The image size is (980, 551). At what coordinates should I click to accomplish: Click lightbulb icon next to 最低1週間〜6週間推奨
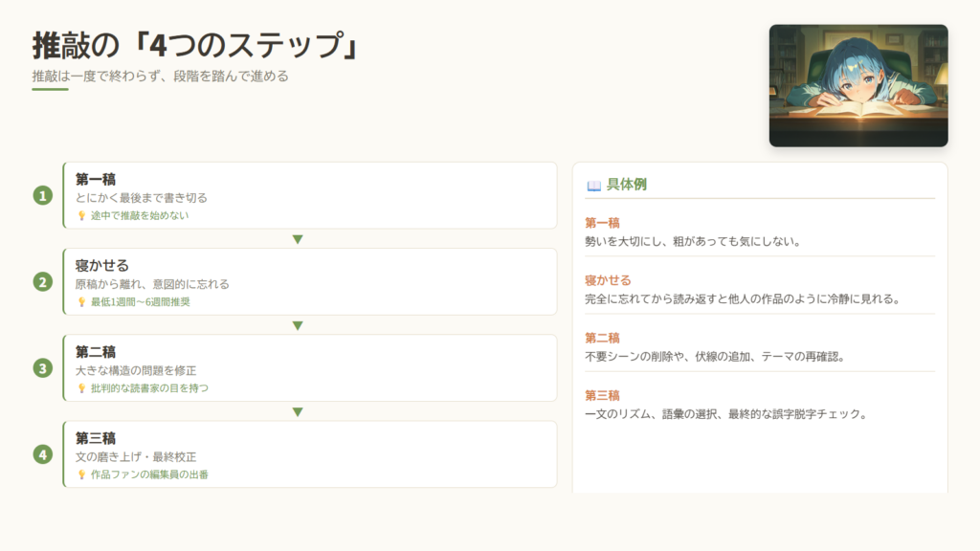tap(81, 301)
